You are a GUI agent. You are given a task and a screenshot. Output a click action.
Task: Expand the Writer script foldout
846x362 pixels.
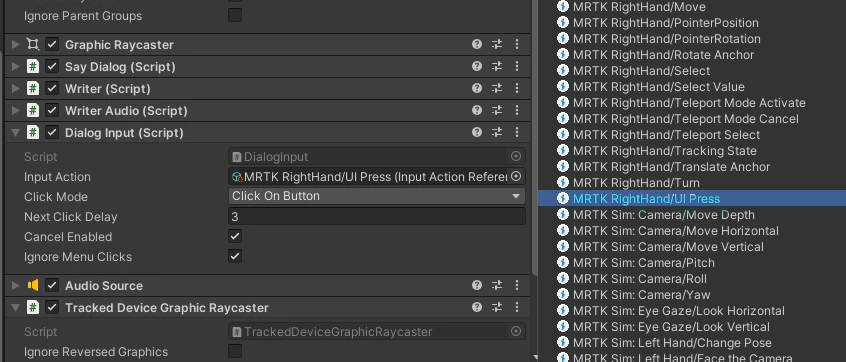(15, 88)
